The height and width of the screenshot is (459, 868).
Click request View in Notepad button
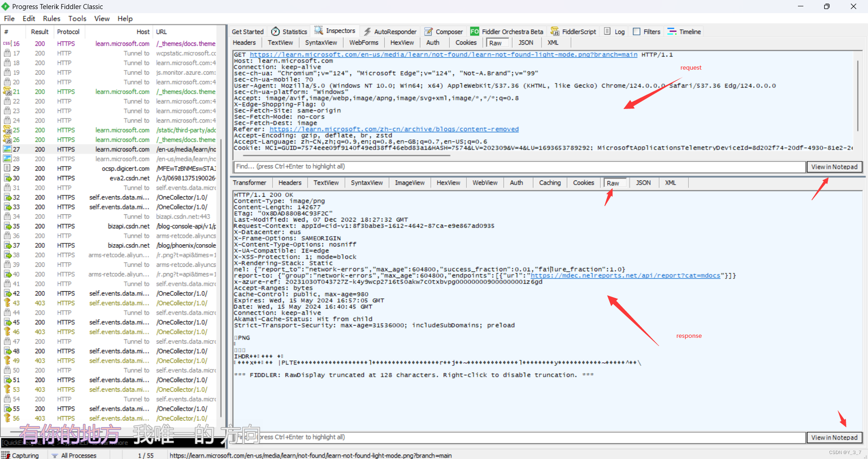(834, 167)
